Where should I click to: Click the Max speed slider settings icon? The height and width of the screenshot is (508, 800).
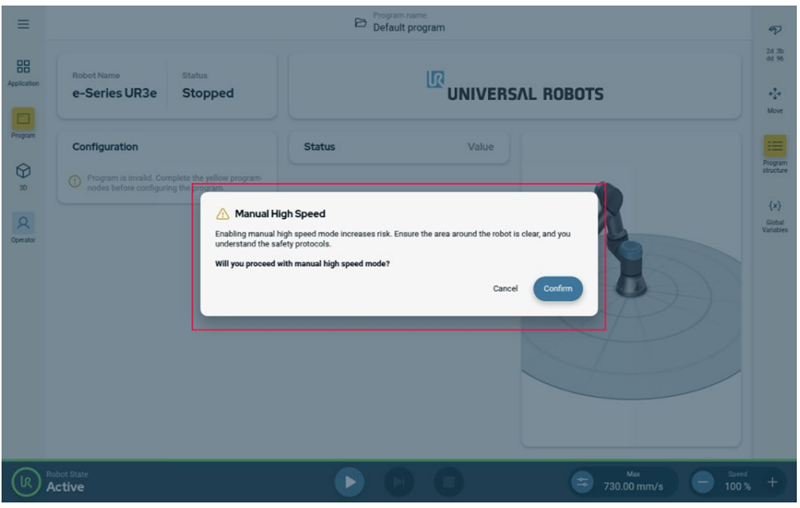point(583,482)
